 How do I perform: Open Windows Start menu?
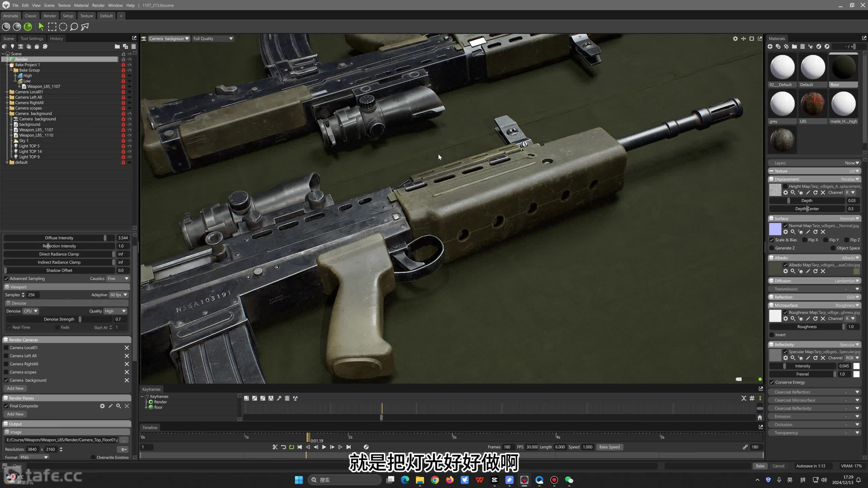299,480
